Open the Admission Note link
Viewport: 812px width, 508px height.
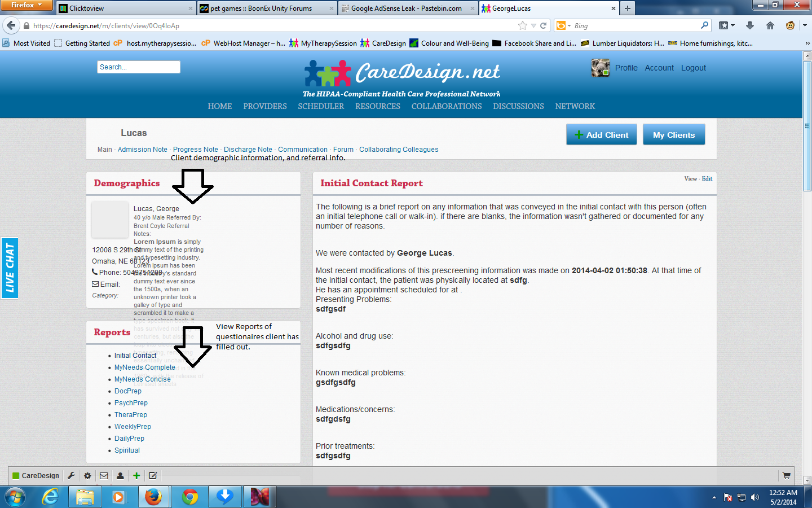click(x=143, y=150)
